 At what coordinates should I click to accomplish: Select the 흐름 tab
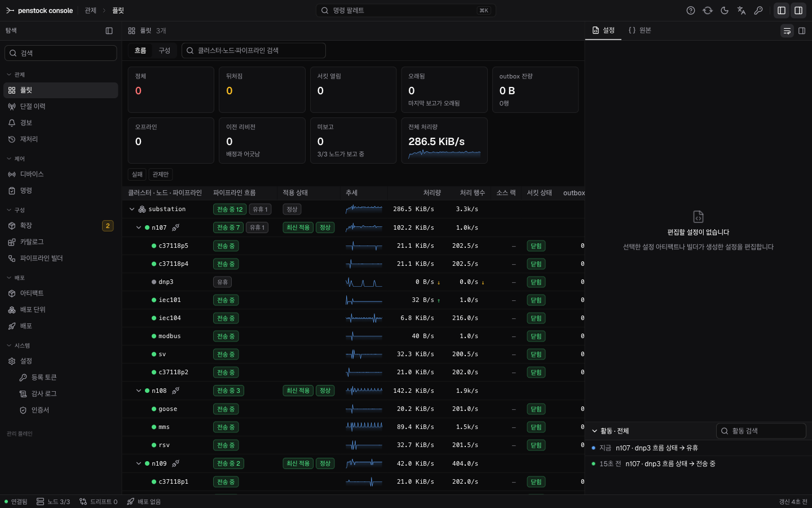(140, 51)
